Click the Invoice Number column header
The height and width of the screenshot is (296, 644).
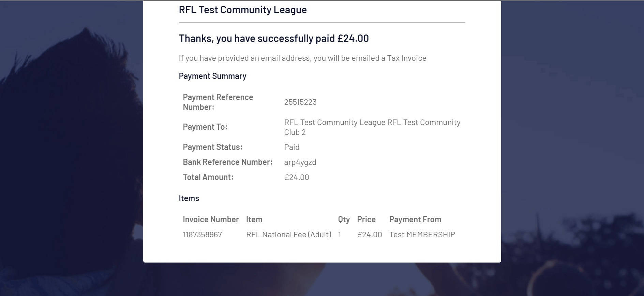click(x=211, y=220)
